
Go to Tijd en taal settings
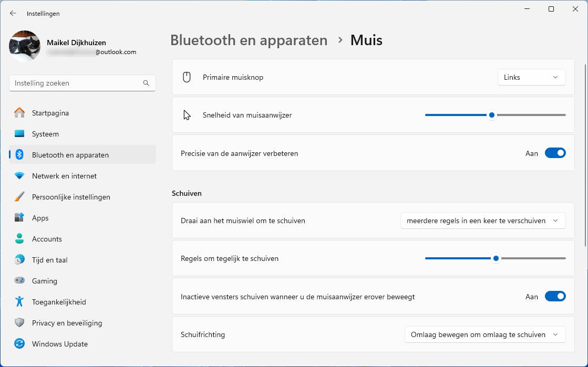(49, 260)
